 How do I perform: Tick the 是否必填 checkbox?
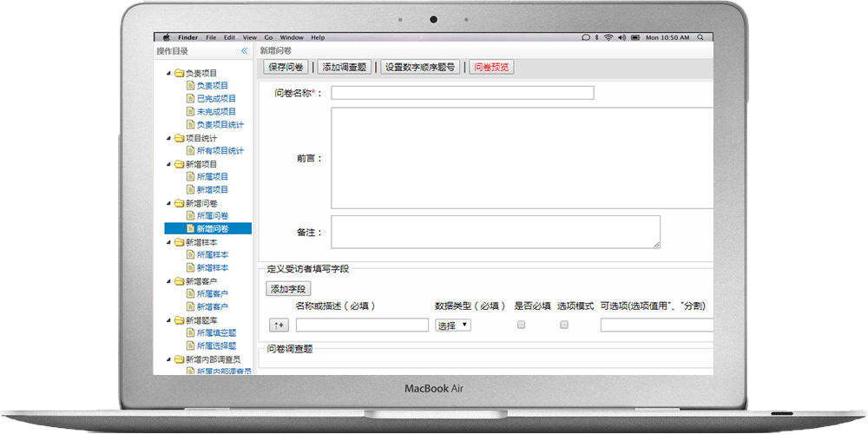click(x=521, y=325)
